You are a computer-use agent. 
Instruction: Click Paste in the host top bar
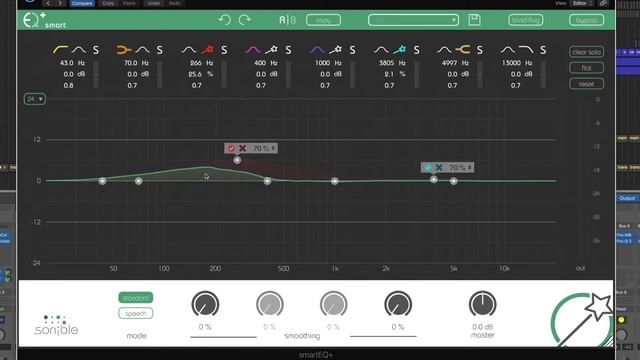click(x=129, y=3)
